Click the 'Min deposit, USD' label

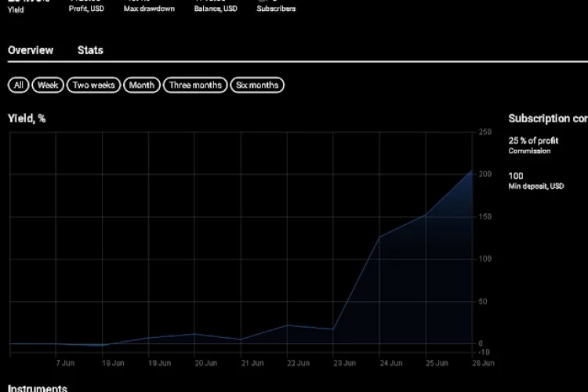536,187
